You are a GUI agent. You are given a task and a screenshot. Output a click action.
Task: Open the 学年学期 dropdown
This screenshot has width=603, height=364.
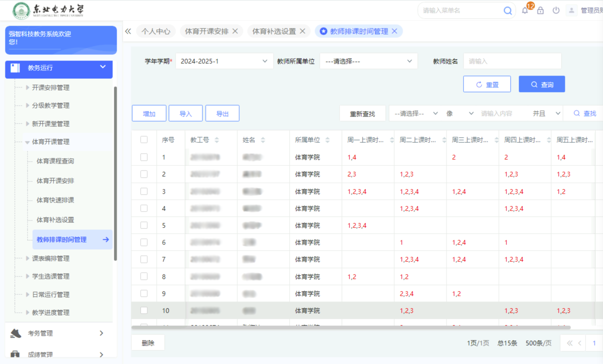(224, 61)
